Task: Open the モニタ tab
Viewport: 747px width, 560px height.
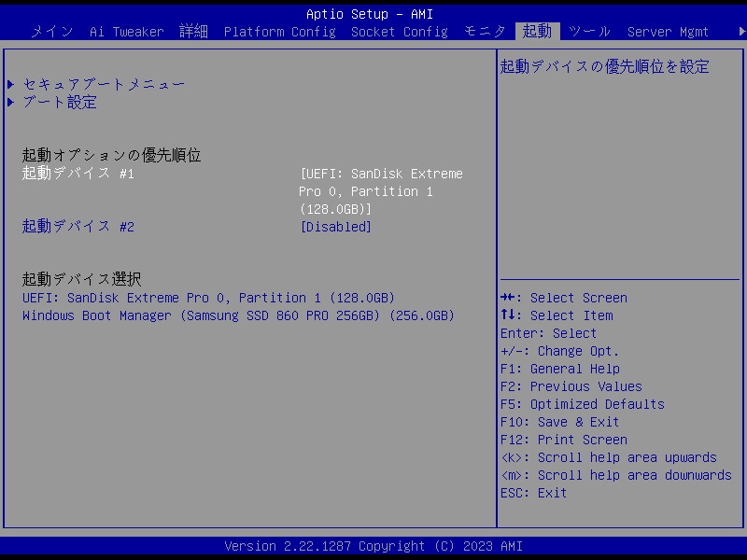Action: point(485,32)
